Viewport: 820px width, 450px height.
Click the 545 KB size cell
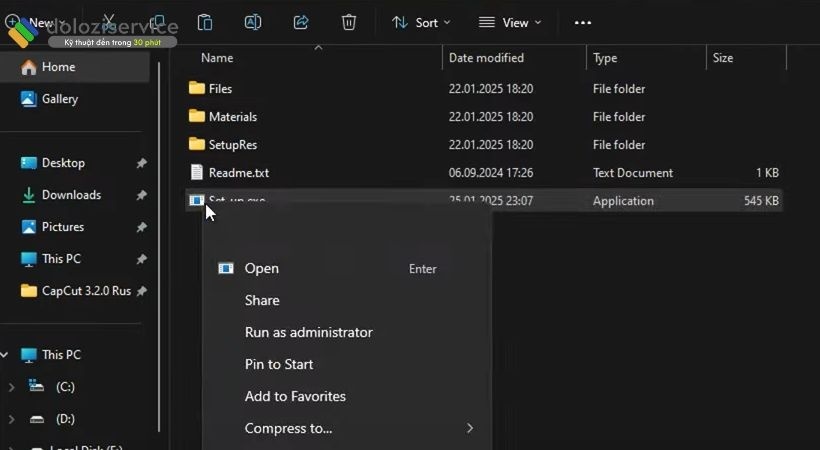[x=761, y=201]
